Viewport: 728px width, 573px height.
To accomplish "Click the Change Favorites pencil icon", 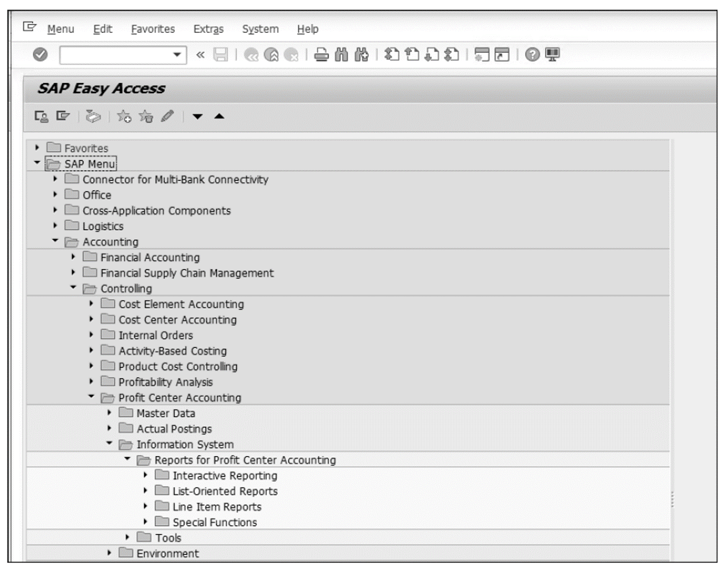I will 167,118.
